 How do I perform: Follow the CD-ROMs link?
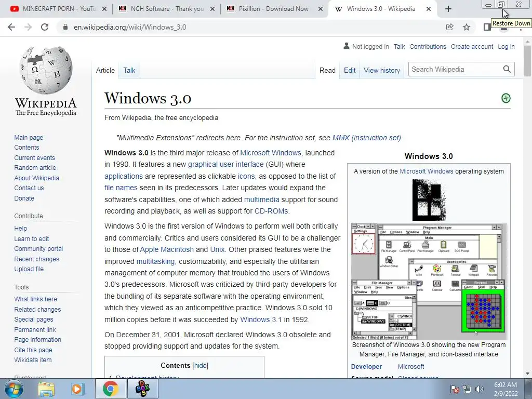[x=271, y=211]
